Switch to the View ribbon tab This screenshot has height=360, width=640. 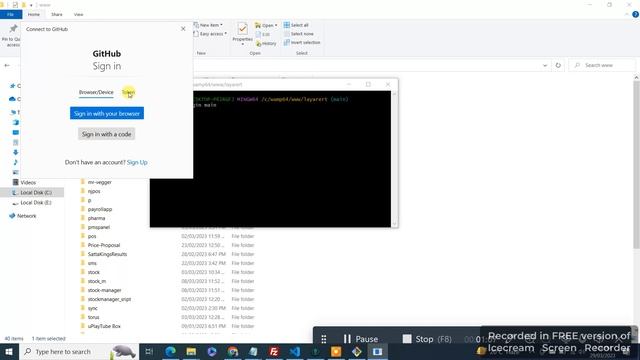[78, 15]
